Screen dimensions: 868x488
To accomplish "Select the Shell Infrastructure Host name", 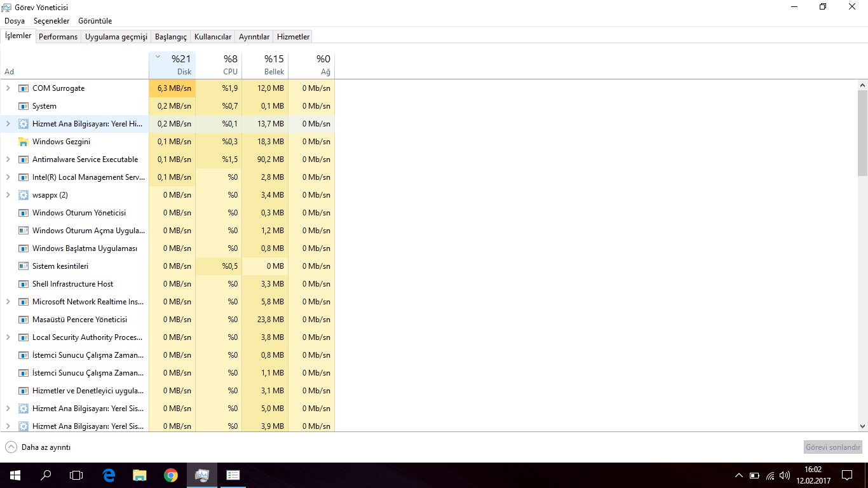I will 72,284.
